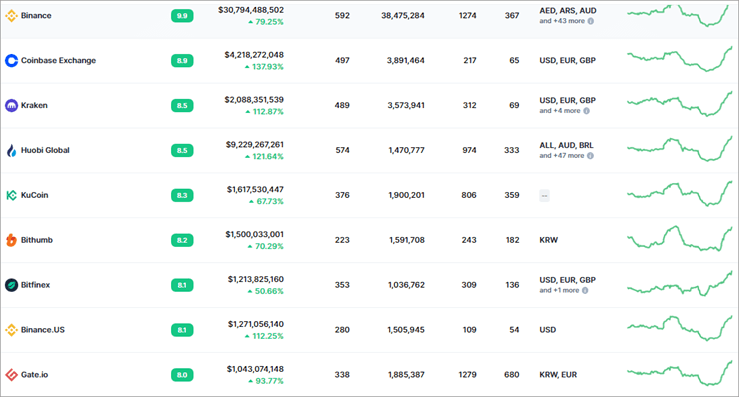Image resolution: width=740 pixels, height=397 pixels.
Task: Click the KuCoin logo icon
Action: tap(11, 195)
